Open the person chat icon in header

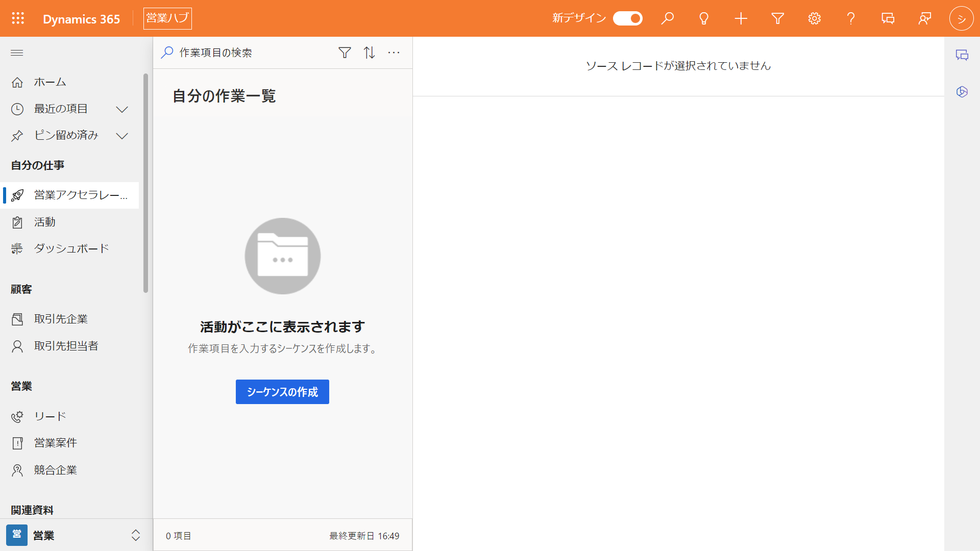pos(924,18)
